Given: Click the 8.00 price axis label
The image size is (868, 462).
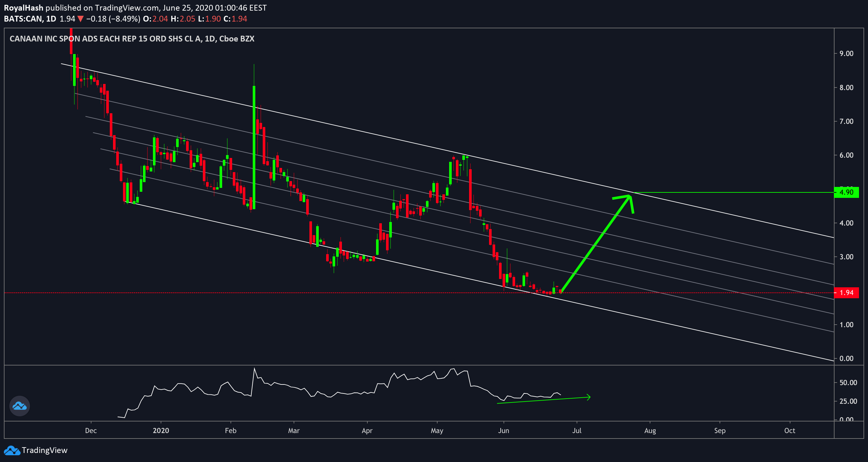Looking at the screenshot, I should point(846,88).
